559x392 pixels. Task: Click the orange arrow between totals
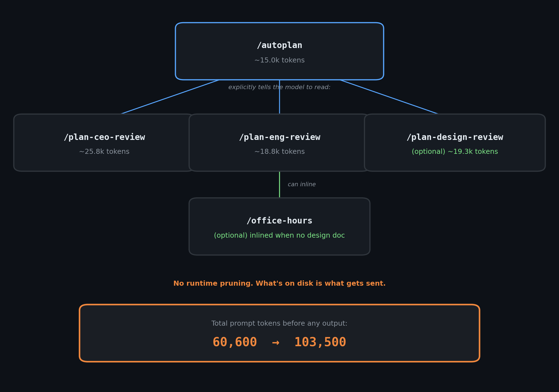[275, 343]
